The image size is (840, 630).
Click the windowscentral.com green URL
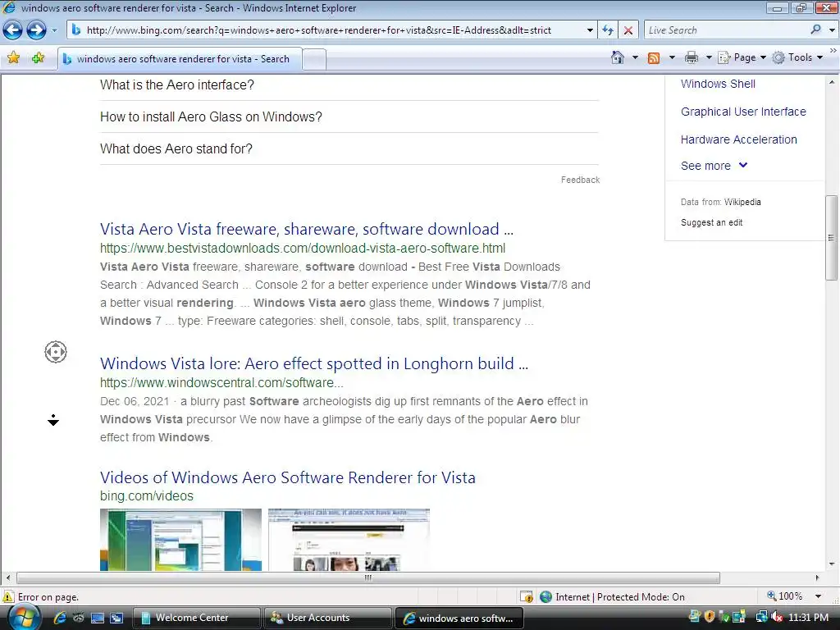click(x=221, y=383)
